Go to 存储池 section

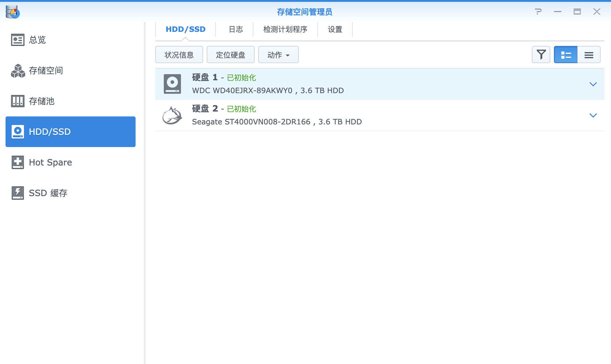click(71, 101)
